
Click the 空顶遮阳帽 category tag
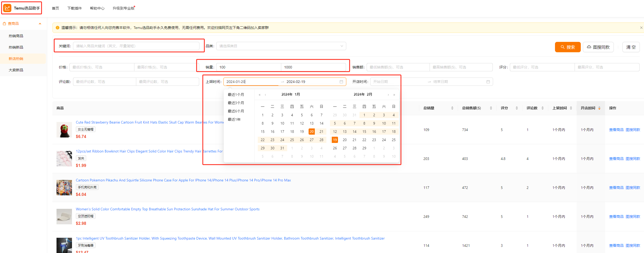86,216
